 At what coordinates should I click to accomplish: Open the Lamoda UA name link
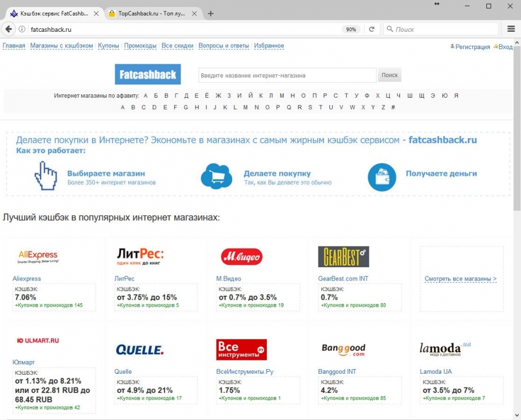click(x=435, y=371)
